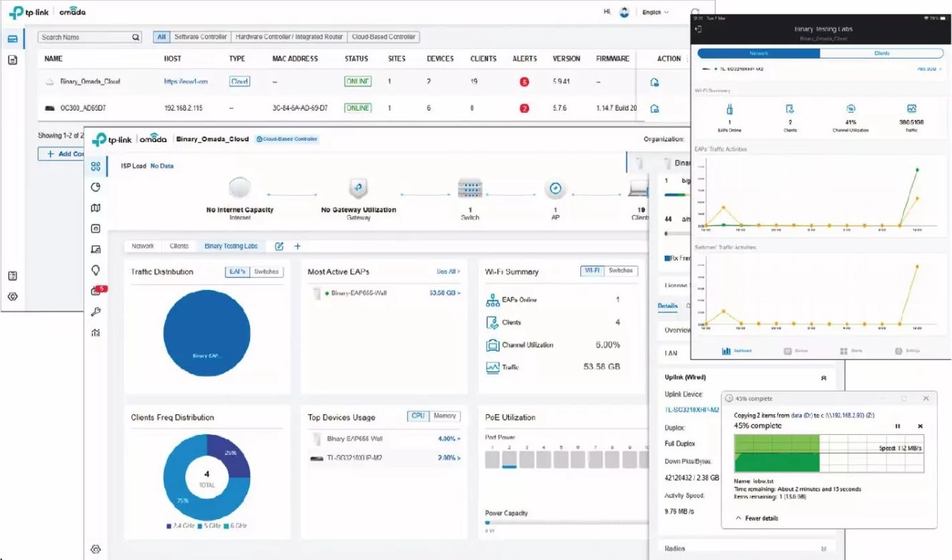Open the English language dropdown
The height and width of the screenshot is (560, 952).
click(x=655, y=12)
